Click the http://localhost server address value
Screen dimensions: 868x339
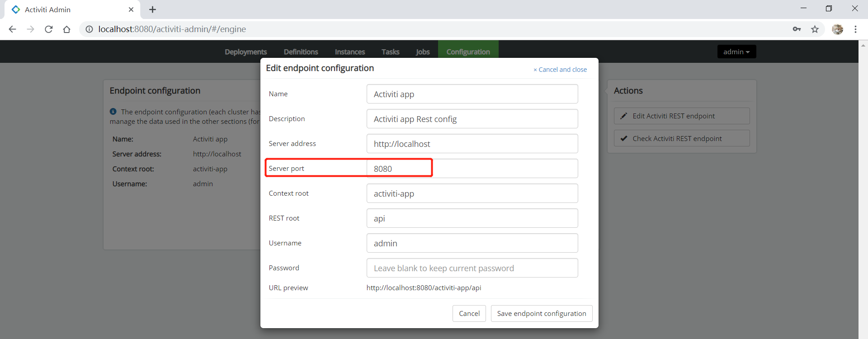[x=217, y=154]
